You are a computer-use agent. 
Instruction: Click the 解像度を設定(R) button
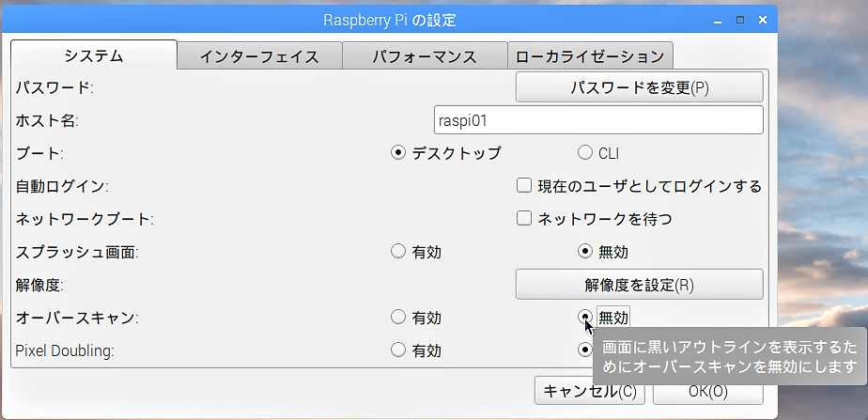pyautogui.click(x=640, y=285)
